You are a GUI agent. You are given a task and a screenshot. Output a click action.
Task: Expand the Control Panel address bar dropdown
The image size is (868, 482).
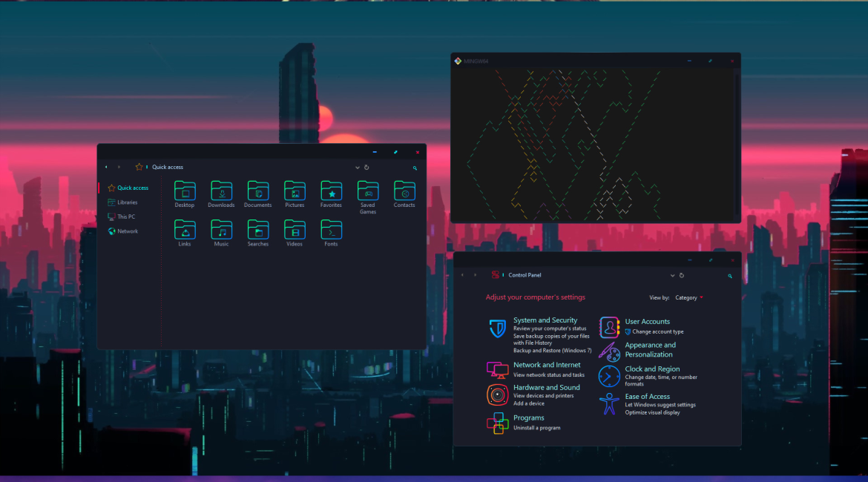(x=673, y=275)
